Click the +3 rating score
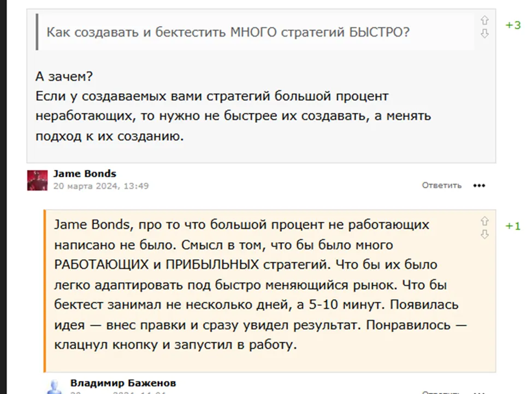 [x=513, y=25]
